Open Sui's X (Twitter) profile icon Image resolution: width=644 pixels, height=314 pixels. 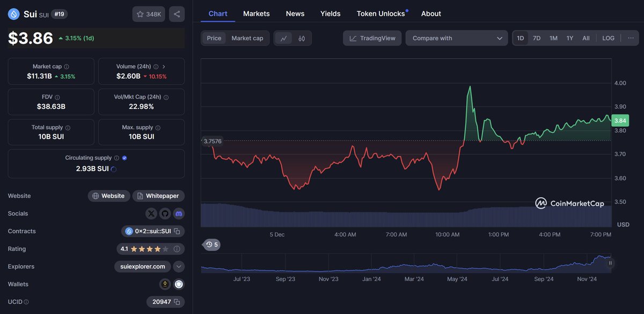click(x=151, y=213)
